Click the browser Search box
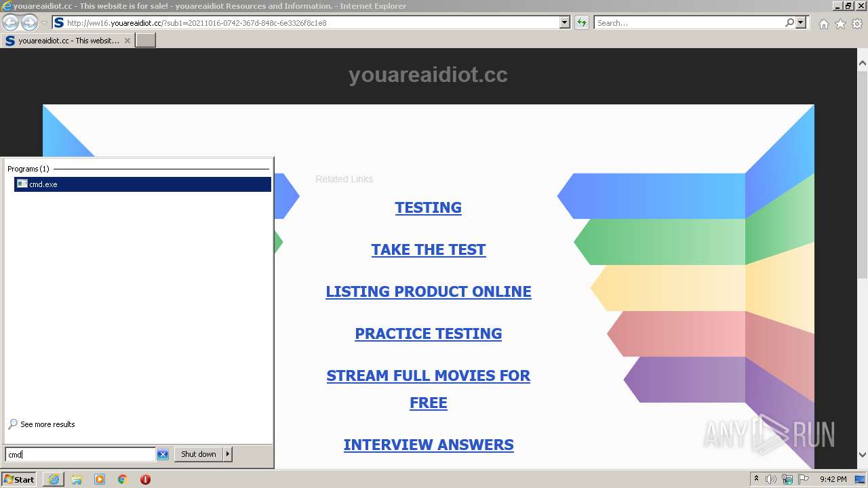The image size is (868, 488). pos(688,22)
